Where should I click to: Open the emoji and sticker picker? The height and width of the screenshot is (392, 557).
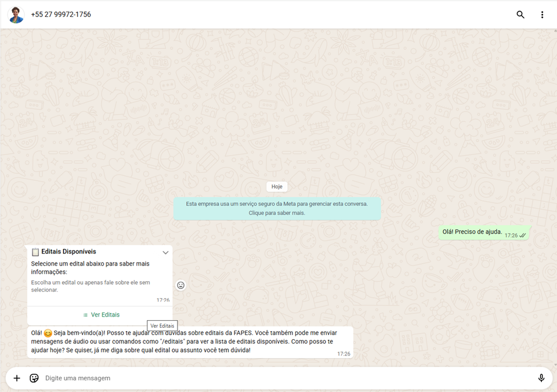click(x=34, y=378)
